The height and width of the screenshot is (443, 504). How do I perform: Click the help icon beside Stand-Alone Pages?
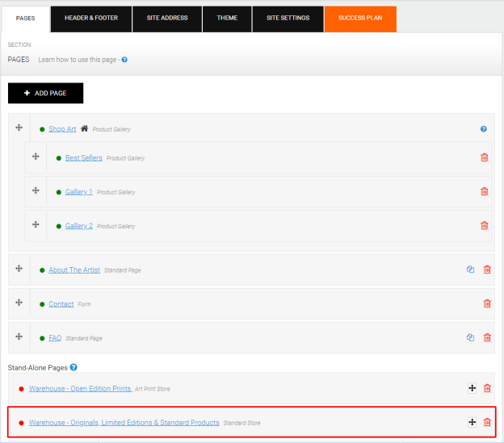coord(73,367)
